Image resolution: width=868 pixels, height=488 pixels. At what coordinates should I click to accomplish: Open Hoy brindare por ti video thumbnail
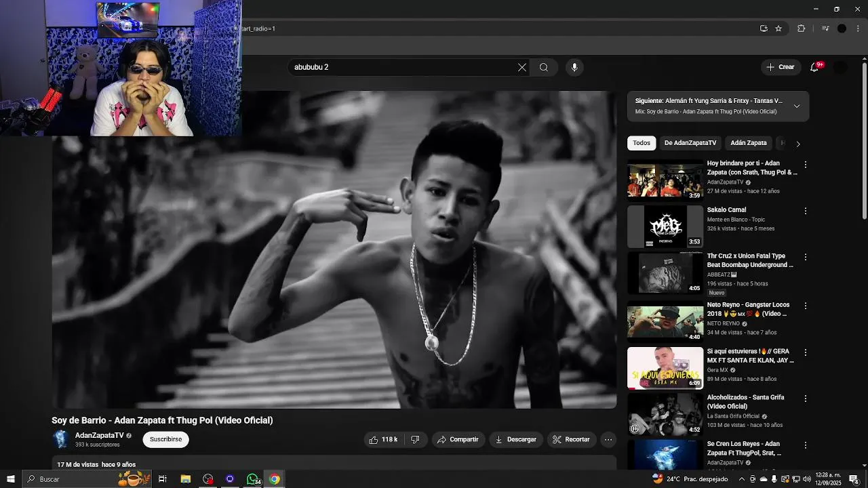665,180
